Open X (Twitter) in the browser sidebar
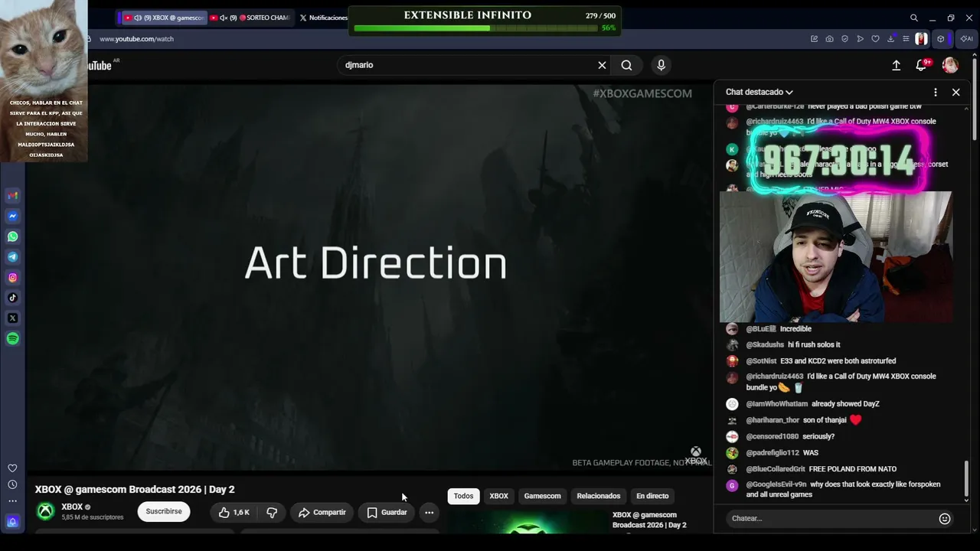 12,318
